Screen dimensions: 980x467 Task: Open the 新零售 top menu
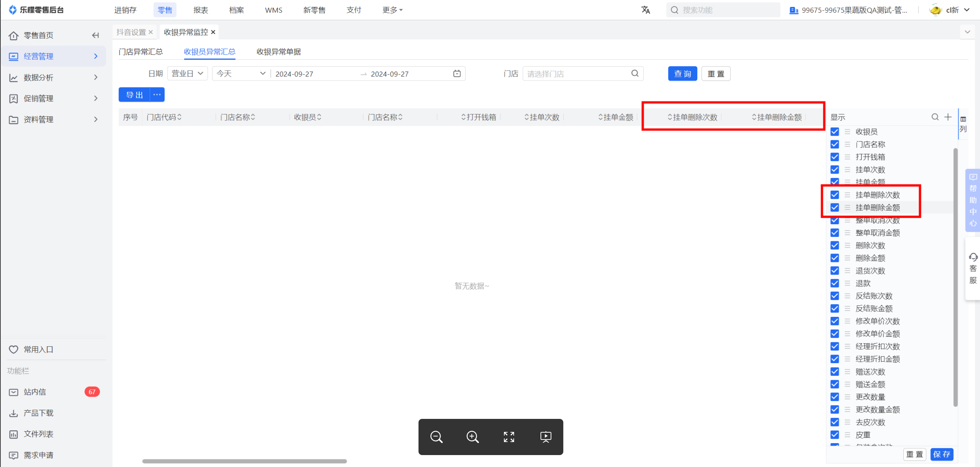coord(314,10)
